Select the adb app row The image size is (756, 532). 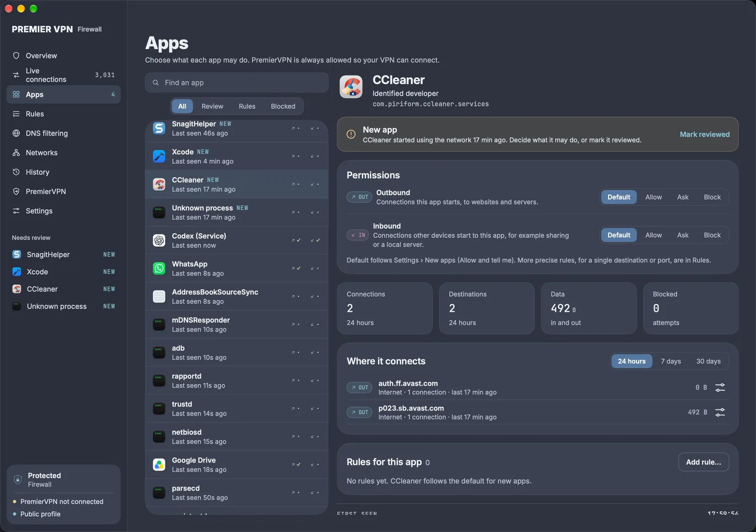237,352
